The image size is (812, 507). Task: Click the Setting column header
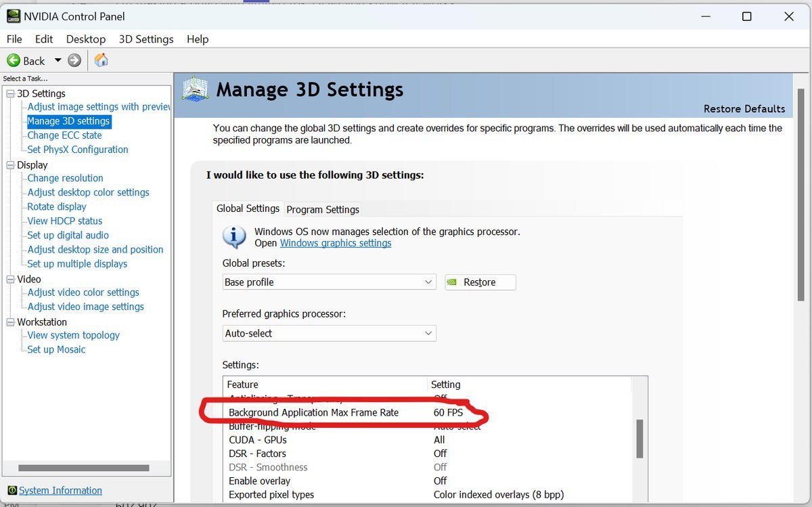529,384
